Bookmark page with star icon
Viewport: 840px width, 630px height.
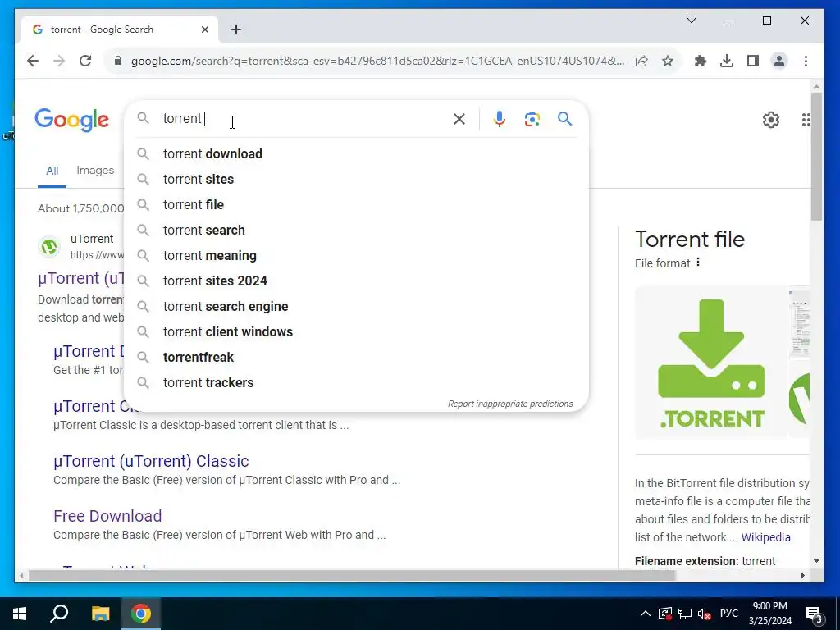coord(668,61)
